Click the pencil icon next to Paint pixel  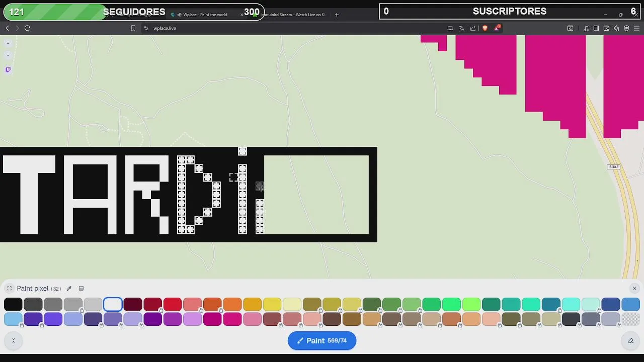point(69,289)
